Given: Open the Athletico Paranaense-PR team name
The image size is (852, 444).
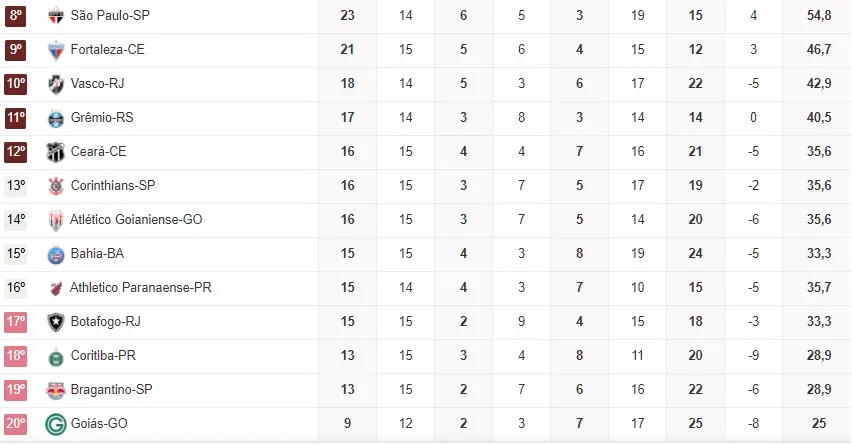Looking at the screenshot, I should pos(141,288).
